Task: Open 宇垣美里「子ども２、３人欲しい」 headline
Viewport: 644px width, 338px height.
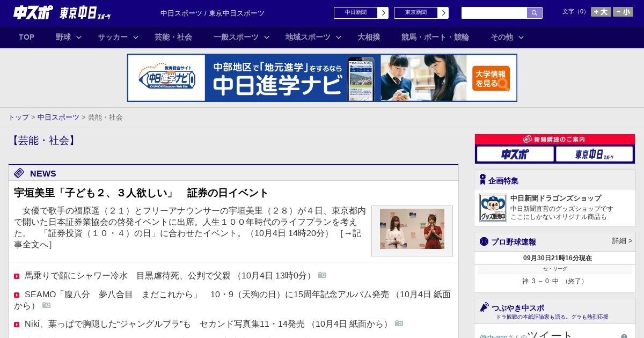Action: pyautogui.click(x=141, y=193)
